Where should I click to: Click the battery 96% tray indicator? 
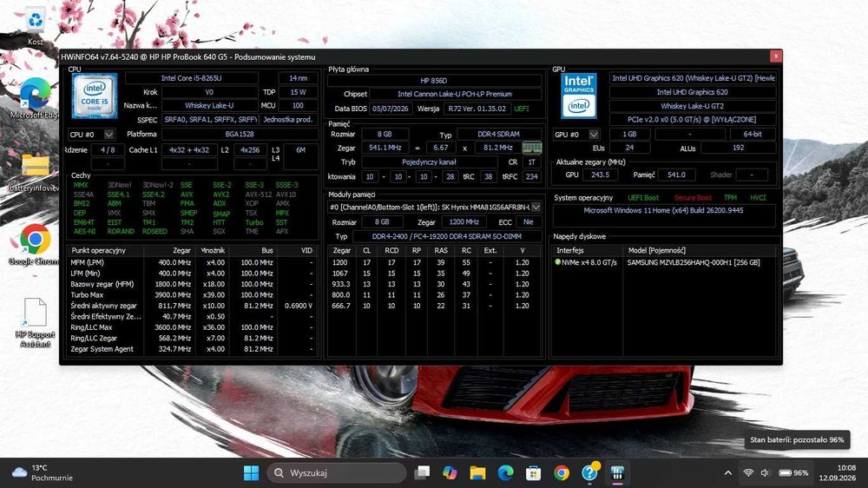(793, 473)
